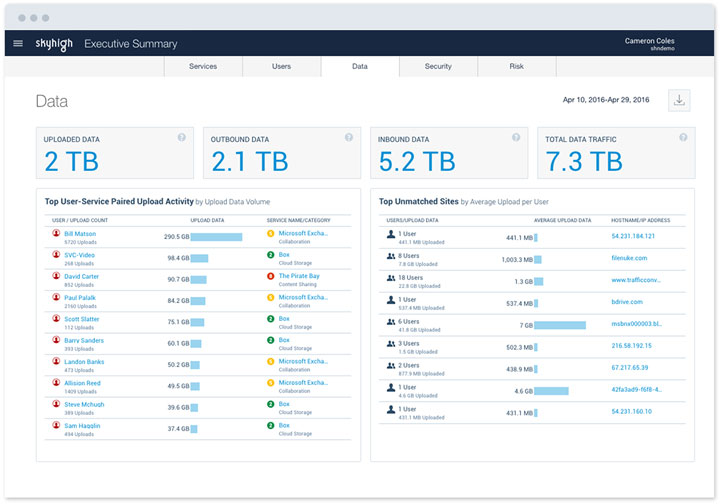The height and width of the screenshot is (504, 720).
Task: Click the download report icon
Action: [x=679, y=100]
